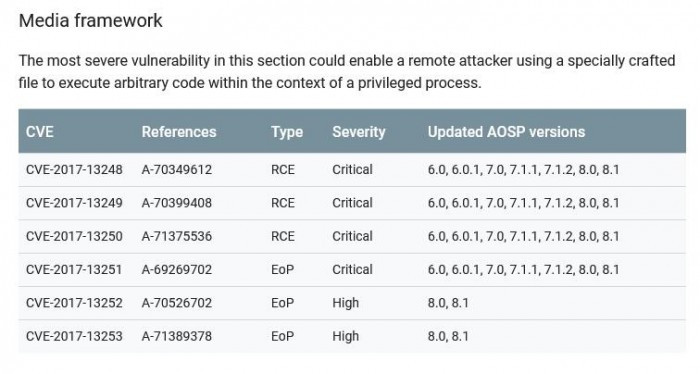Click the CVE-2017-13249 cell
Image resolution: width=700 pixels, height=374 pixels.
click(74, 203)
